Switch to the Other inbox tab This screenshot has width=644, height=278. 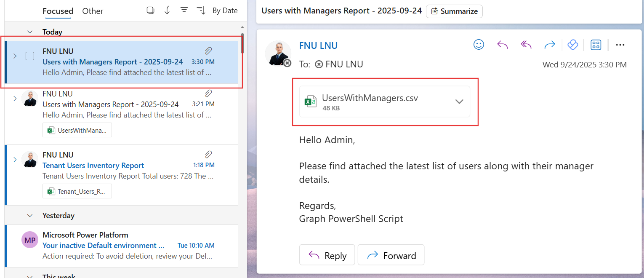[93, 11]
